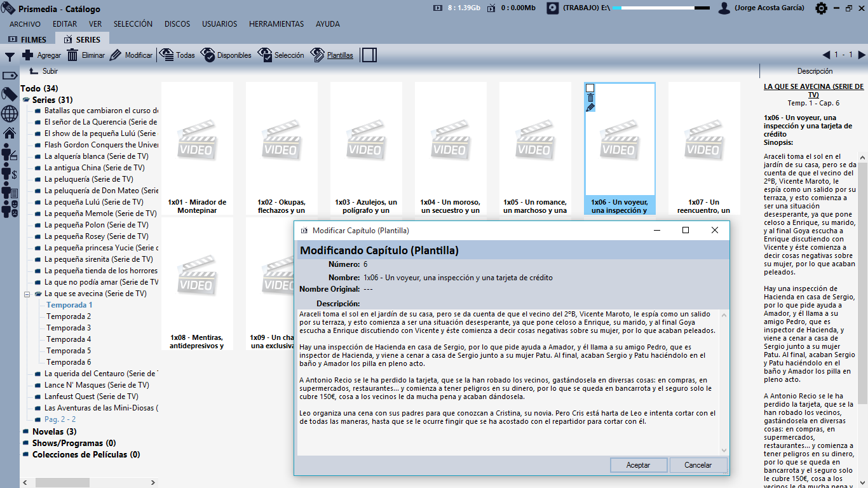Click the pencil edit icon on chapter 1x06
This screenshot has height=488, width=868.
590,107
